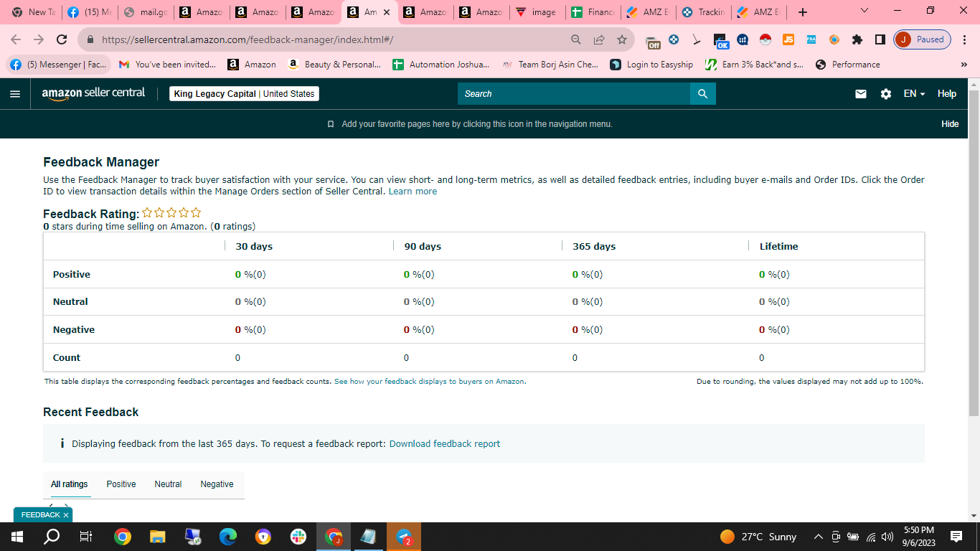Open 'See how your feedback displays' link
The image size is (980, 551).
click(x=429, y=382)
